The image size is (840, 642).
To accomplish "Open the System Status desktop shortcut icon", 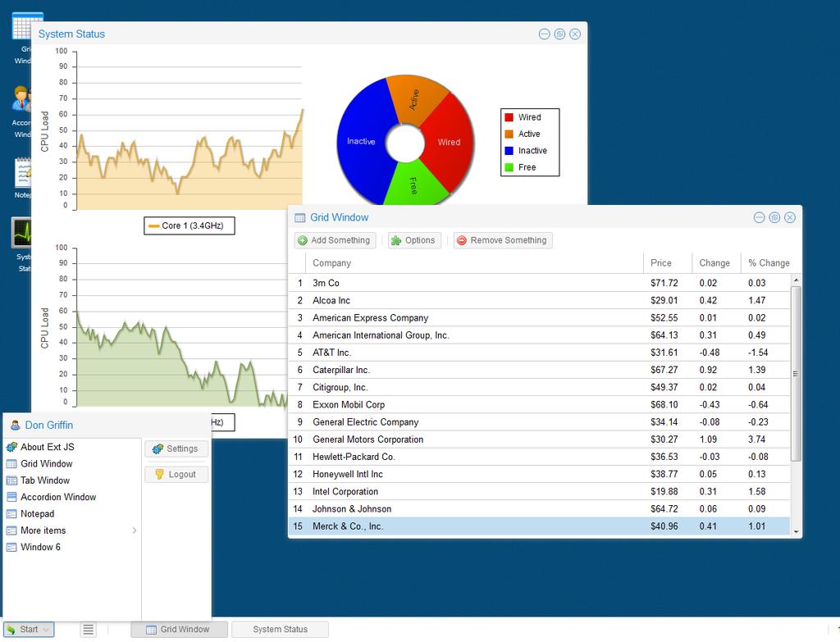I will pyautogui.click(x=22, y=232).
